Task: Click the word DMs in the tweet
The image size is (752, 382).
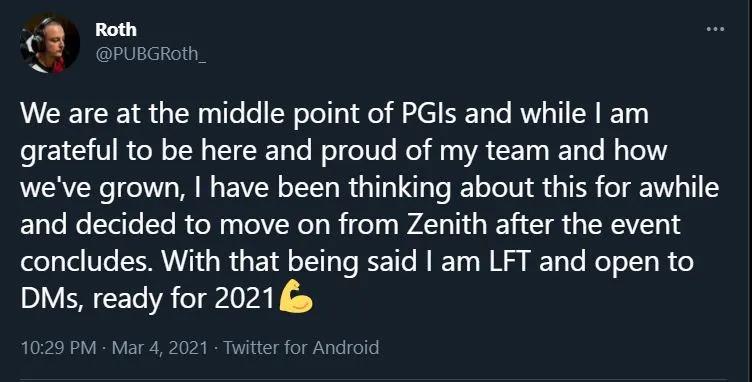Action: click(52, 299)
